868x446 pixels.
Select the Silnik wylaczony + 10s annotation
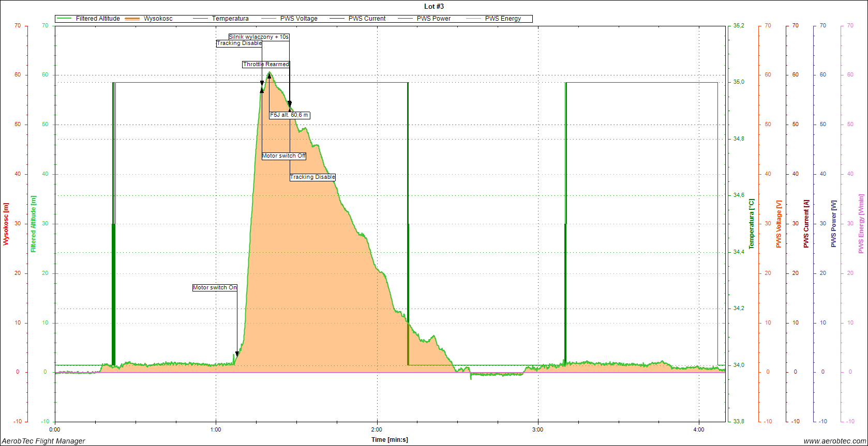259,37
